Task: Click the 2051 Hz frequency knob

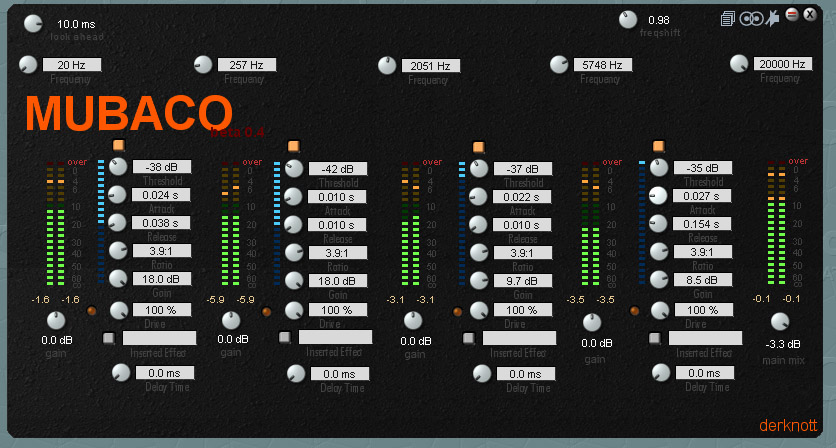Action: tap(388, 66)
